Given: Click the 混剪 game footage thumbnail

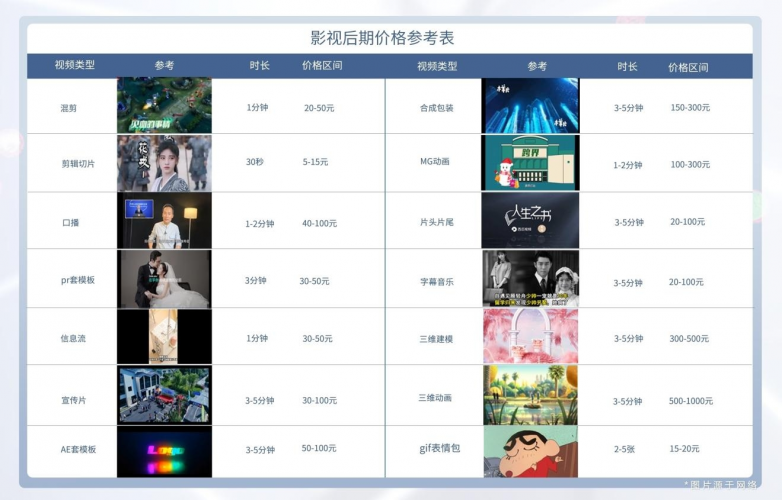Looking at the screenshot, I should [164, 106].
